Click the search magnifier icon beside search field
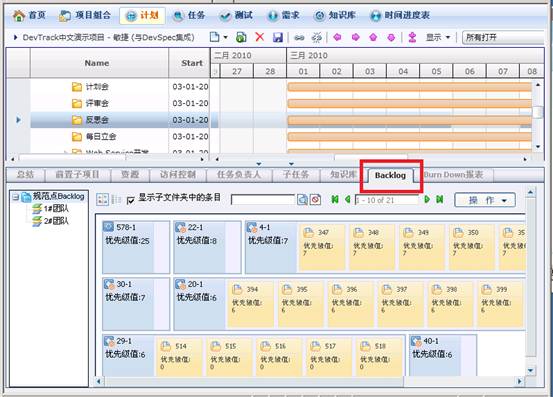The image size is (553, 397). point(302,200)
